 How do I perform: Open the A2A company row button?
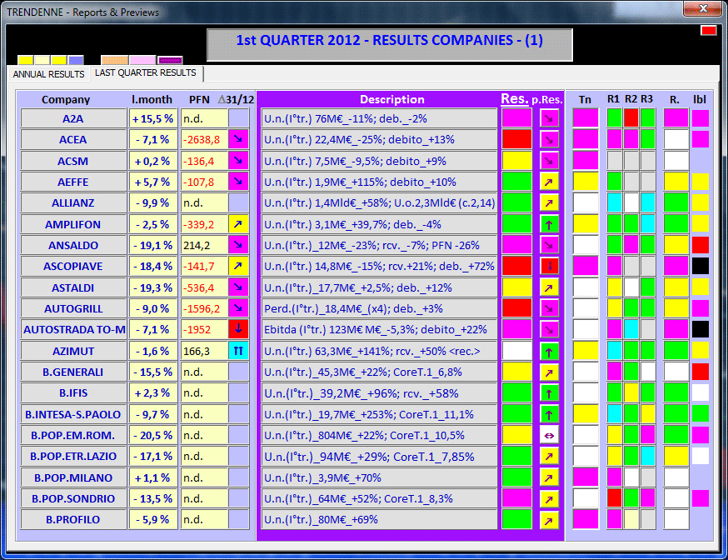pyautogui.click(x=73, y=118)
